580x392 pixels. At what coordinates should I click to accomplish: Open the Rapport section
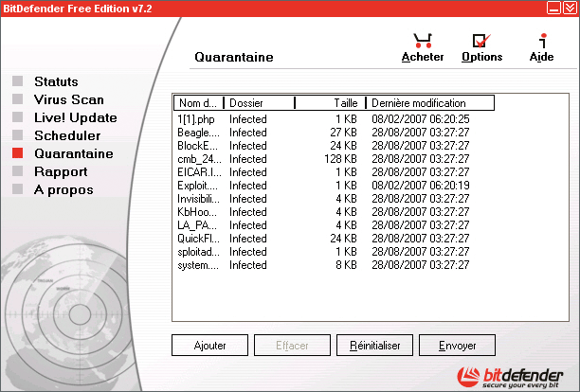pos(61,171)
